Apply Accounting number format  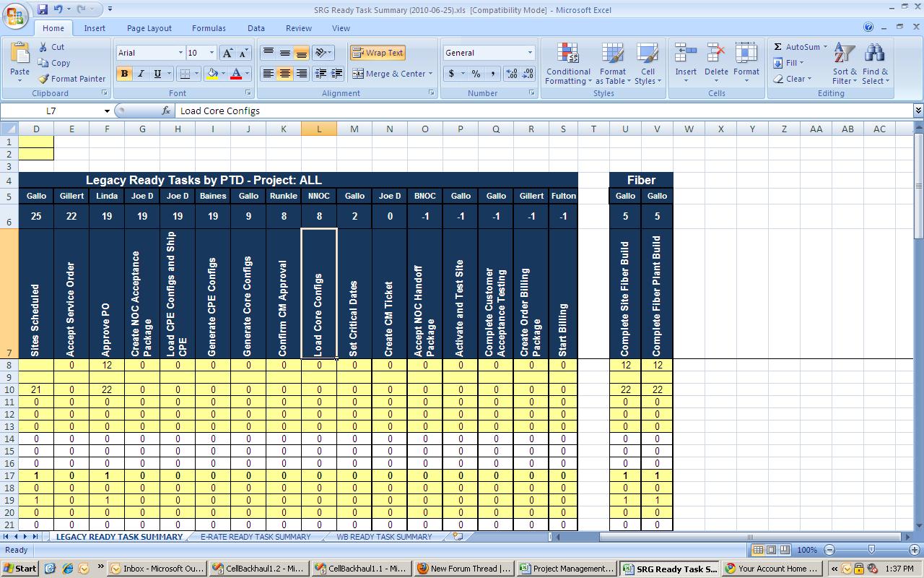point(452,74)
